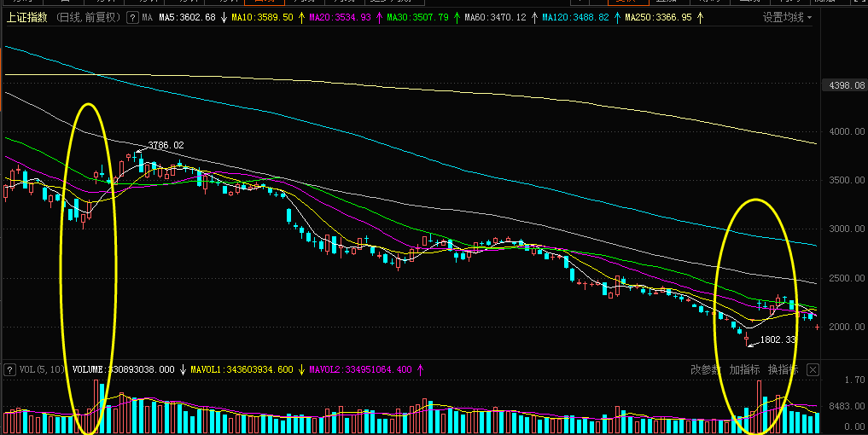Click the 1802.33 low price marker
Viewport: 868px width, 435px height.
click(x=778, y=339)
